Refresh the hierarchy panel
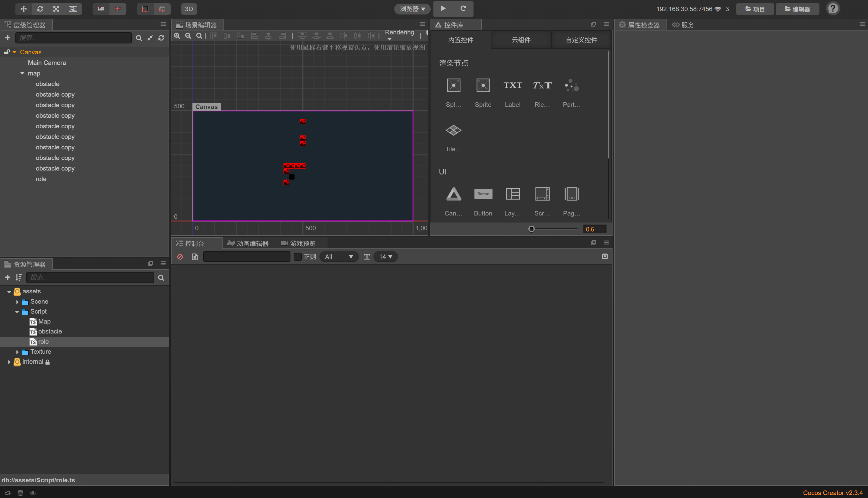Viewport: 868px width, 498px height. pos(161,38)
